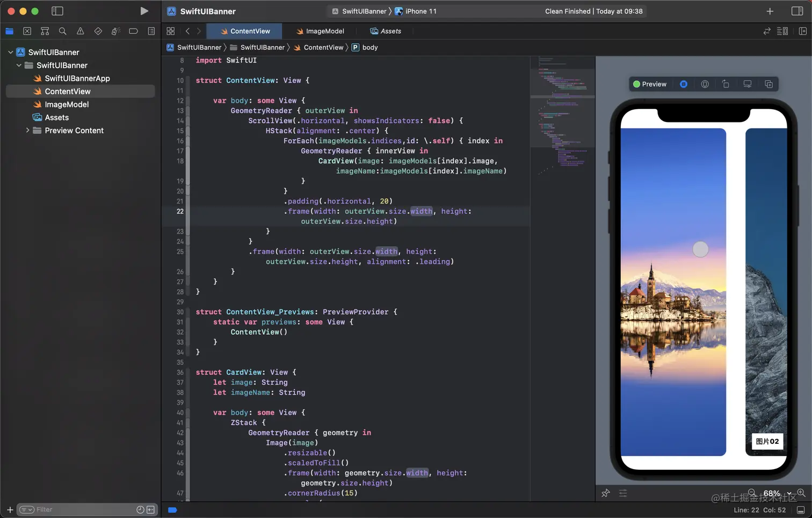Open the iPhone 11 run destination menu

tap(416, 11)
